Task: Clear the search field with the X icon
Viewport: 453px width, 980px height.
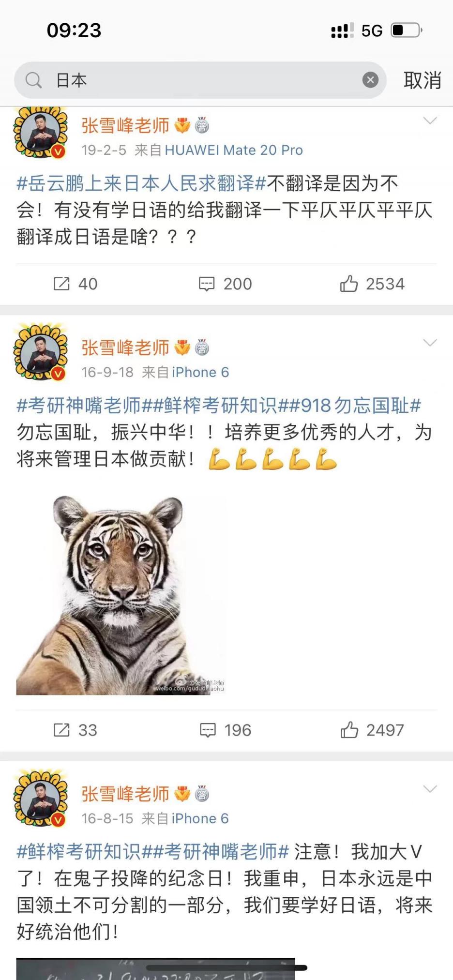Action: click(370, 80)
